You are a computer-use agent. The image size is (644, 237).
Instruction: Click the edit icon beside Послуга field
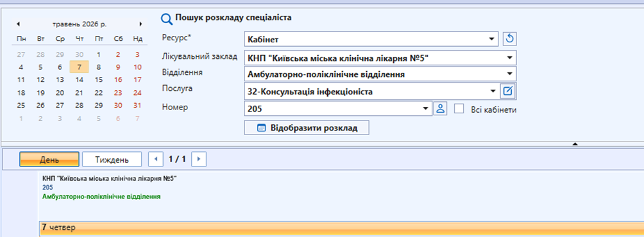pyautogui.click(x=508, y=92)
